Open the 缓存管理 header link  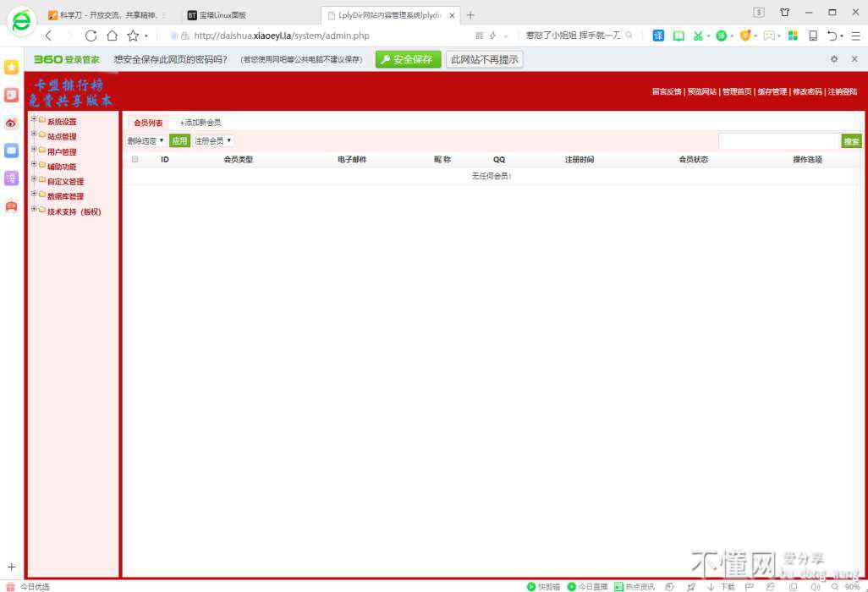pyautogui.click(x=772, y=92)
